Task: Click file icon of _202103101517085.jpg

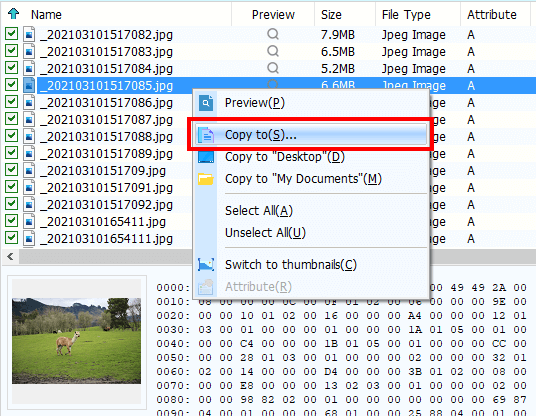Action: click(29, 85)
